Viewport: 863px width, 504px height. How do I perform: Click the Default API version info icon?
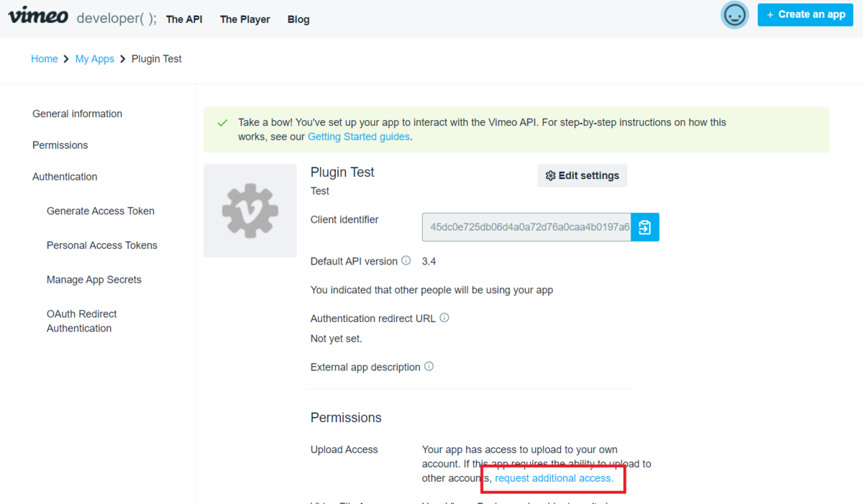pos(406,260)
